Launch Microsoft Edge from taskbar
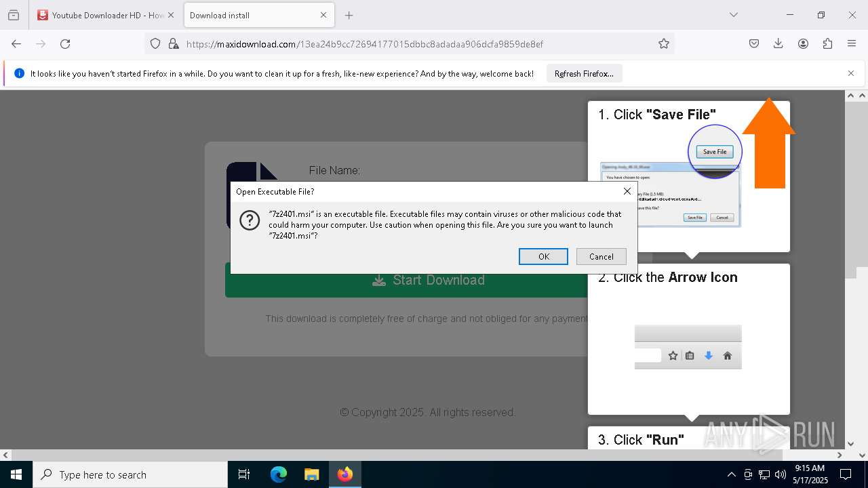Screen dimensions: 868x488 pos(279,474)
